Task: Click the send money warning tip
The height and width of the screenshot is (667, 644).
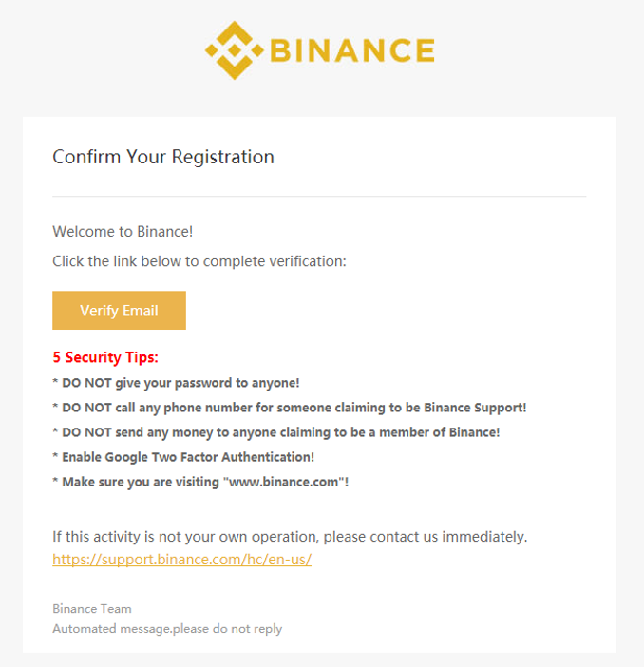Action: point(276,432)
